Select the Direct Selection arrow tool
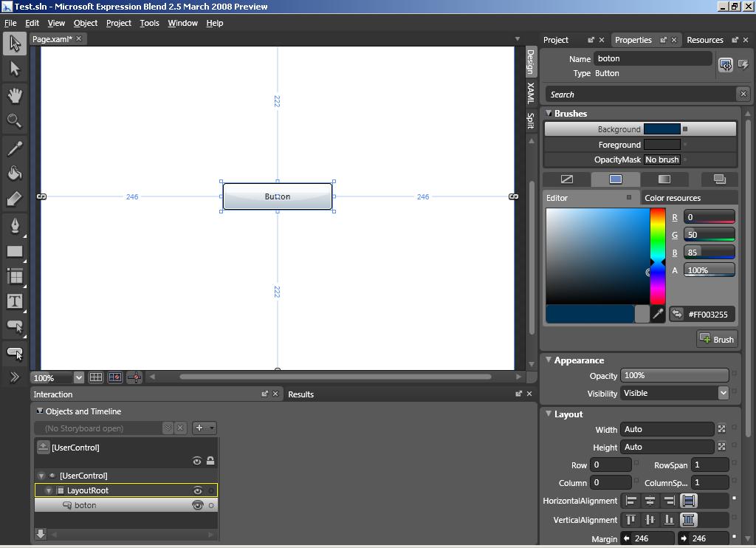Screen dimensions: 756x548 coord(15,69)
